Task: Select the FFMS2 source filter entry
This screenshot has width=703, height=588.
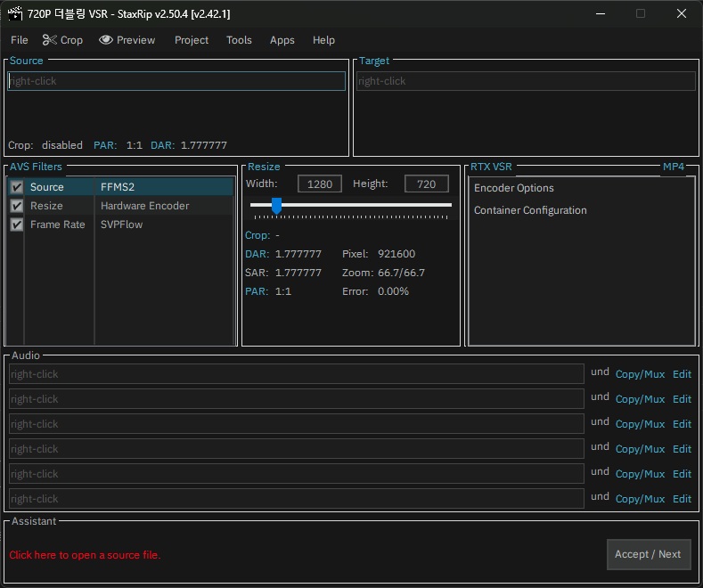Action: (118, 187)
